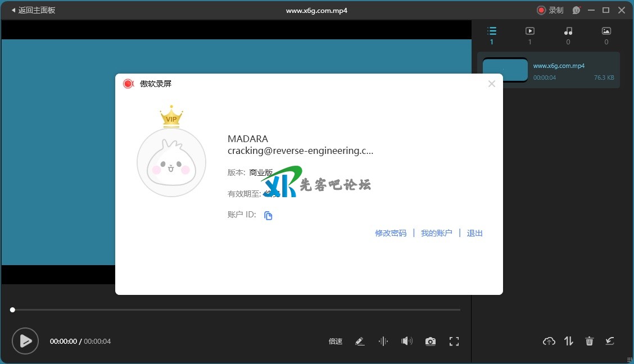Take a snapshot with the camera icon

430,342
